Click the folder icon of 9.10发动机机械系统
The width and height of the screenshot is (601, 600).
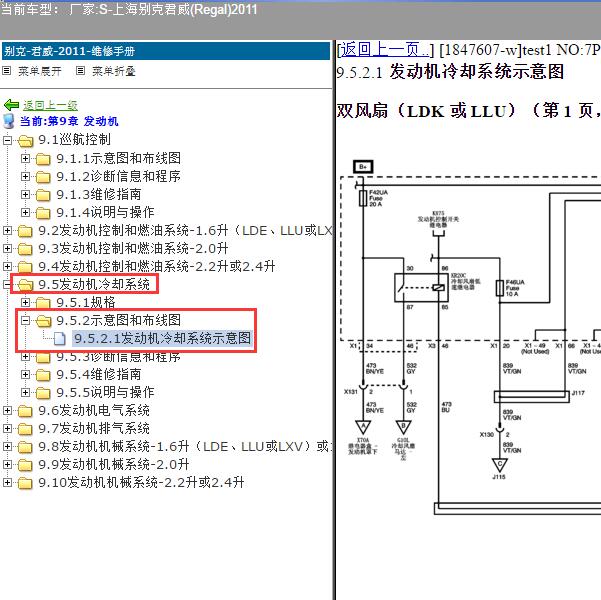click(x=25, y=483)
